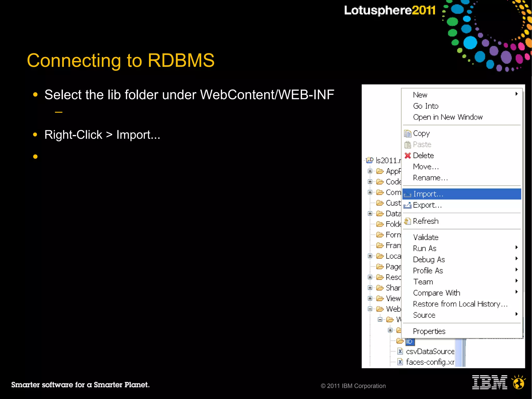Click the folder icon beside Form
532x399 pixels.
coord(380,235)
